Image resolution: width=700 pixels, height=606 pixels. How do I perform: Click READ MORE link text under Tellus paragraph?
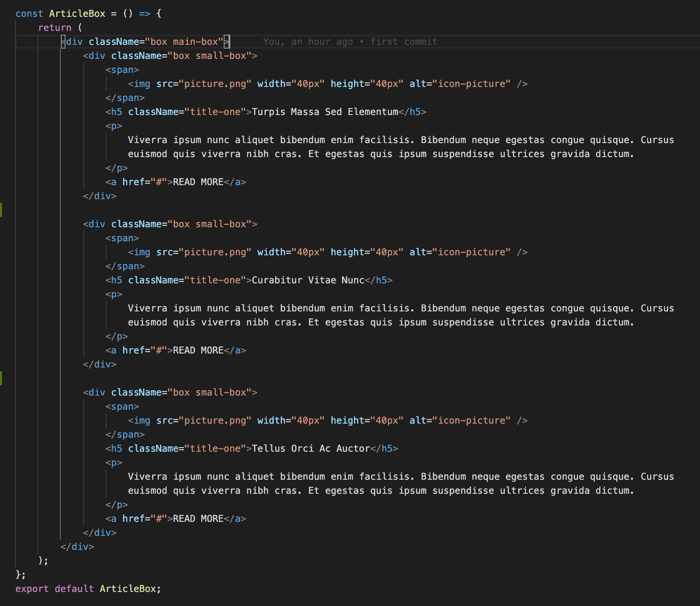point(198,519)
